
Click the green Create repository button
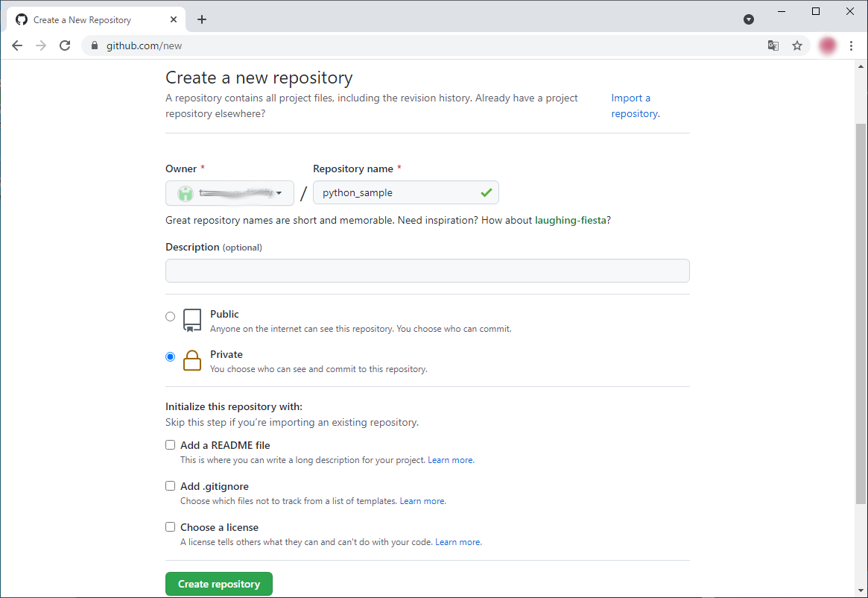click(219, 584)
